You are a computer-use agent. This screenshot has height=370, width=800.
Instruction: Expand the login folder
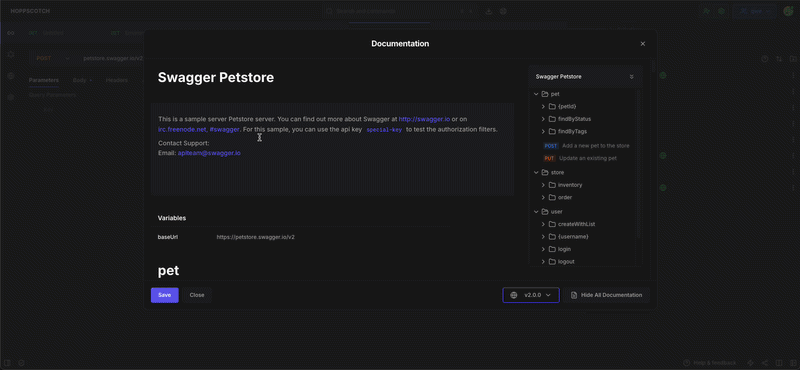tap(543, 249)
